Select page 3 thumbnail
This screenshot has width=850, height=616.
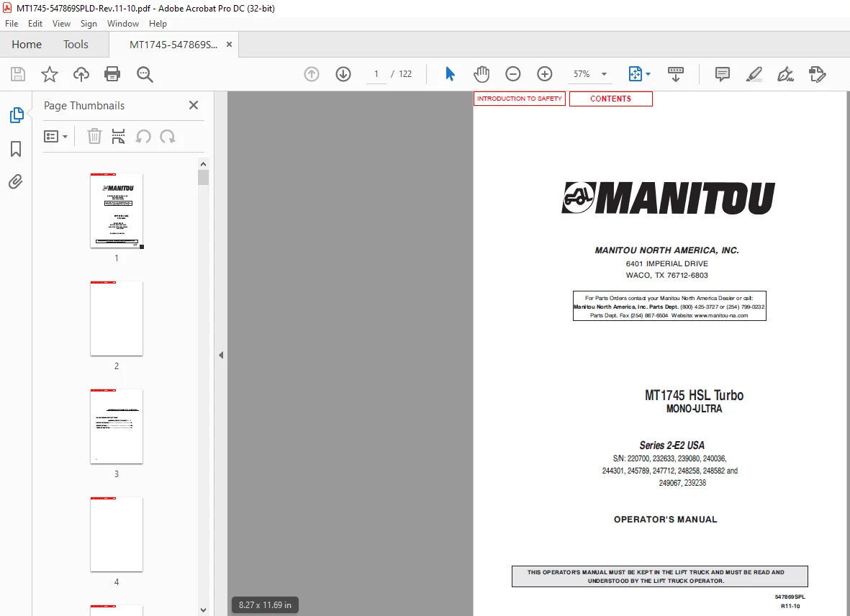117,426
